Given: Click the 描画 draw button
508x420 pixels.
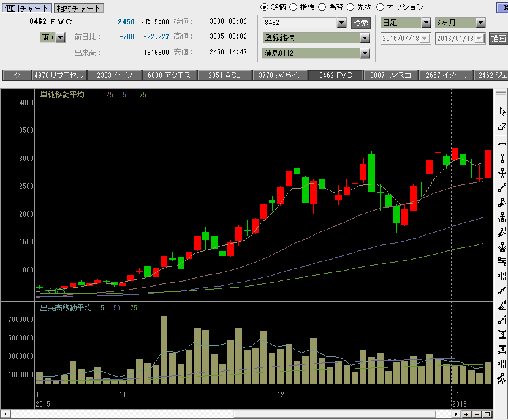Looking at the screenshot, I should pos(498,39).
